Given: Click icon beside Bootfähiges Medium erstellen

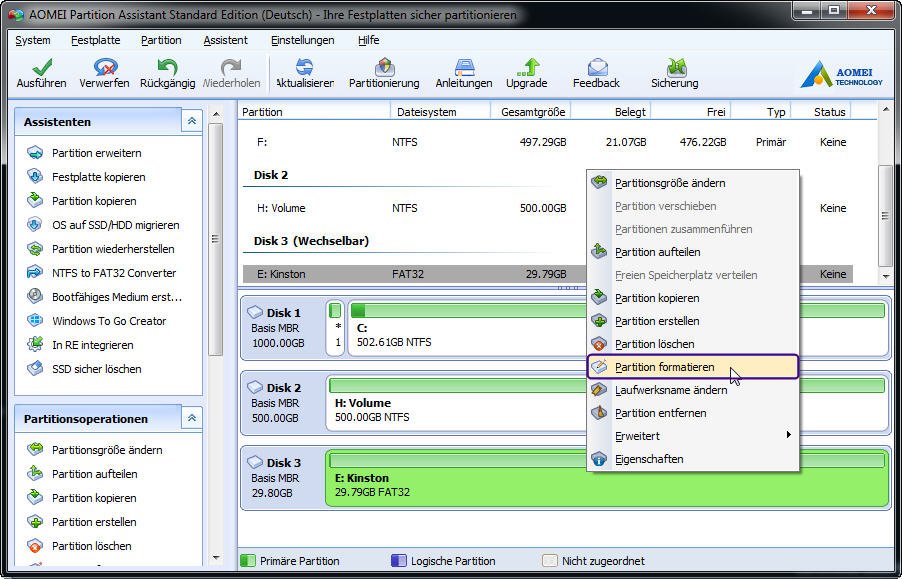Looking at the screenshot, I should click(35, 297).
